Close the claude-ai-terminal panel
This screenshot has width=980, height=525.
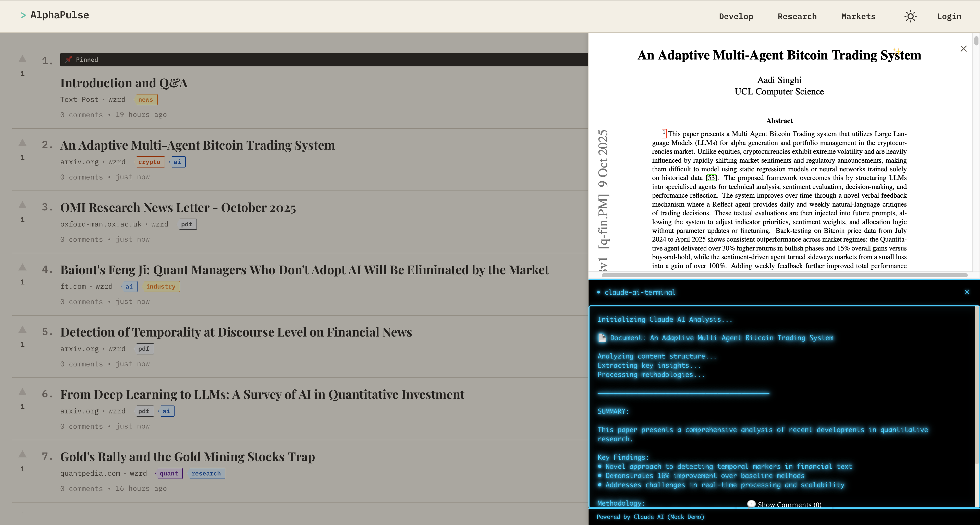[967, 292]
